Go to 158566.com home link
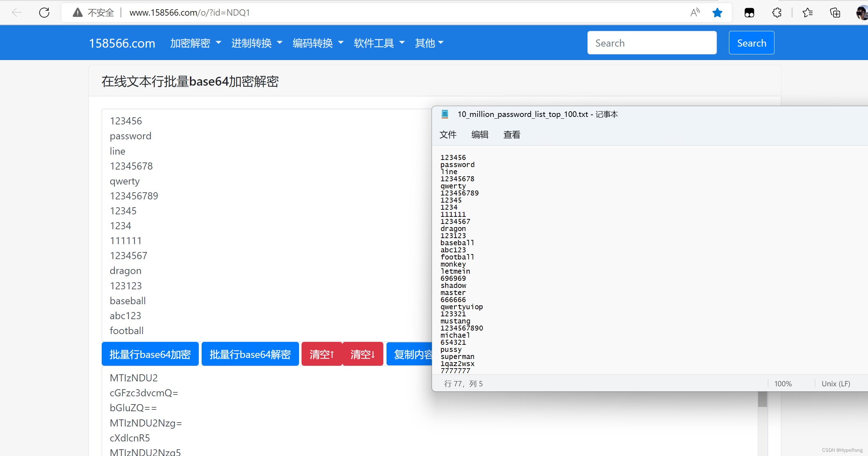Viewport: 868px width, 456px height. coord(122,43)
